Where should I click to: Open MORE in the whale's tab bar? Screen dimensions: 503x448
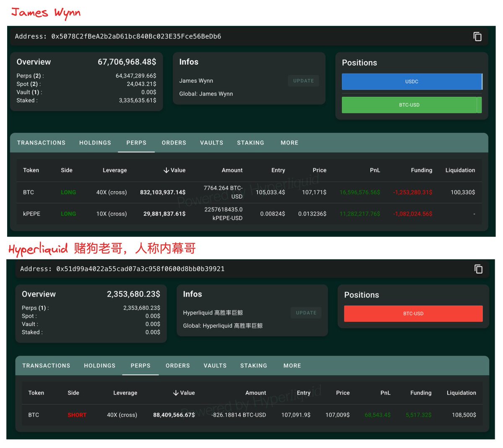[292, 365]
